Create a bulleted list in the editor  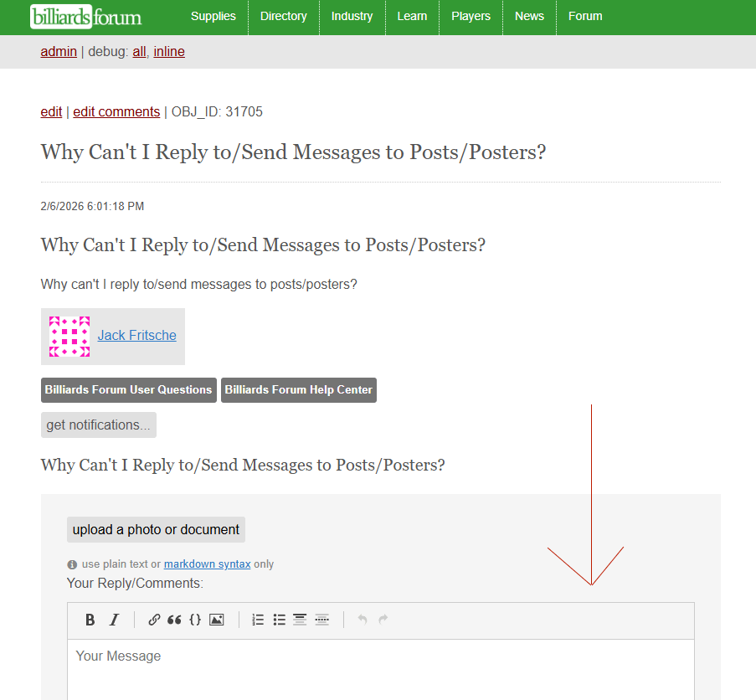[278, 619]
